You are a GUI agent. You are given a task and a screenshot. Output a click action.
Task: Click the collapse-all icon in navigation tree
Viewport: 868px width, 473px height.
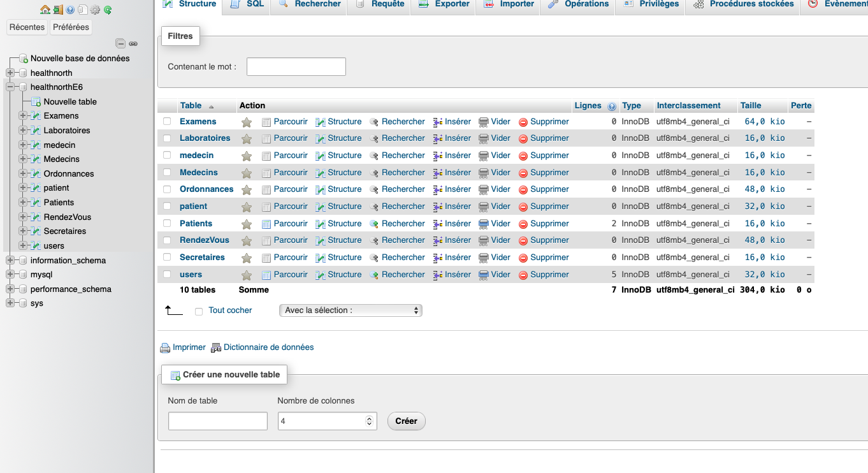120,43
